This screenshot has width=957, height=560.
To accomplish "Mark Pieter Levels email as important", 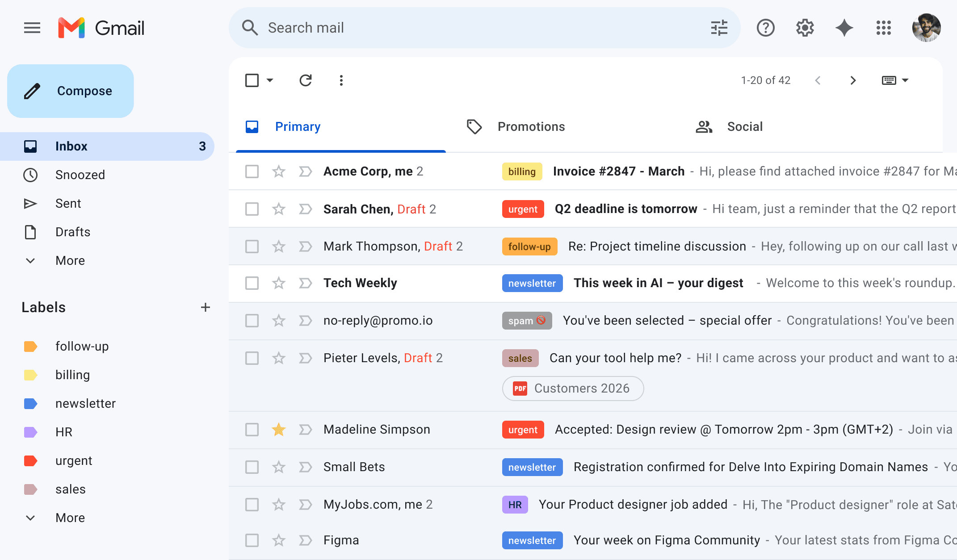I will (306, 358).
